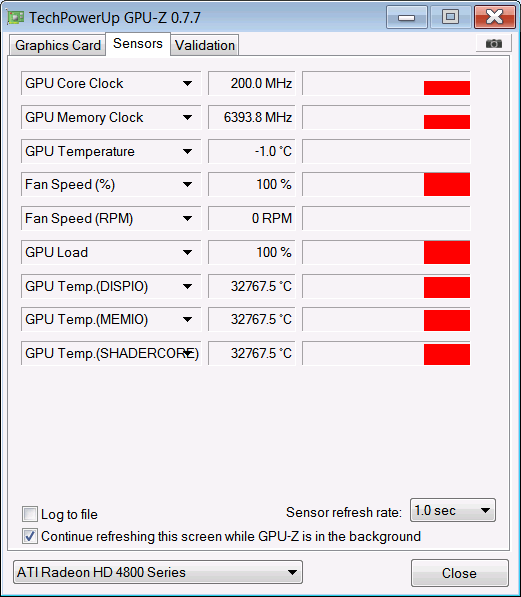Open the Fan Speed (%) dropdown

tap(187, 185)
